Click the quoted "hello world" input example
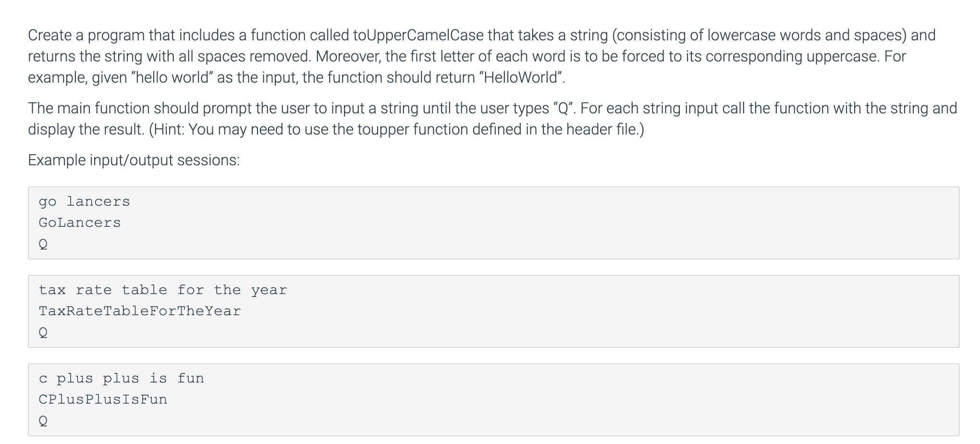 pos(171,77)
